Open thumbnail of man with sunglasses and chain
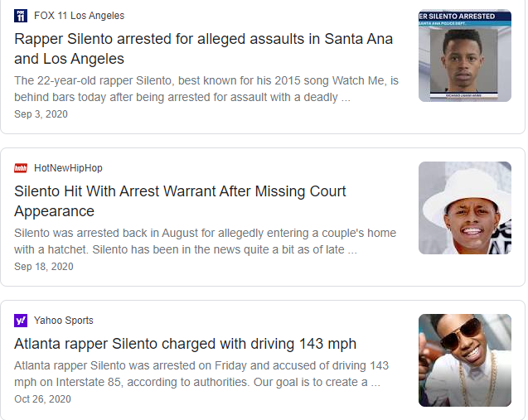The width and height of the screenshot is (528, 420). pos(464,360)
